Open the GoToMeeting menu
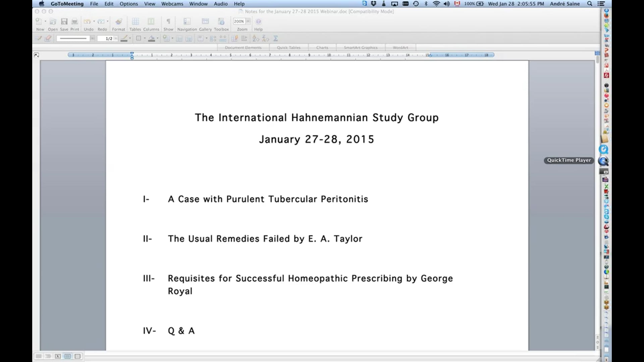 (x=67, y=4)
